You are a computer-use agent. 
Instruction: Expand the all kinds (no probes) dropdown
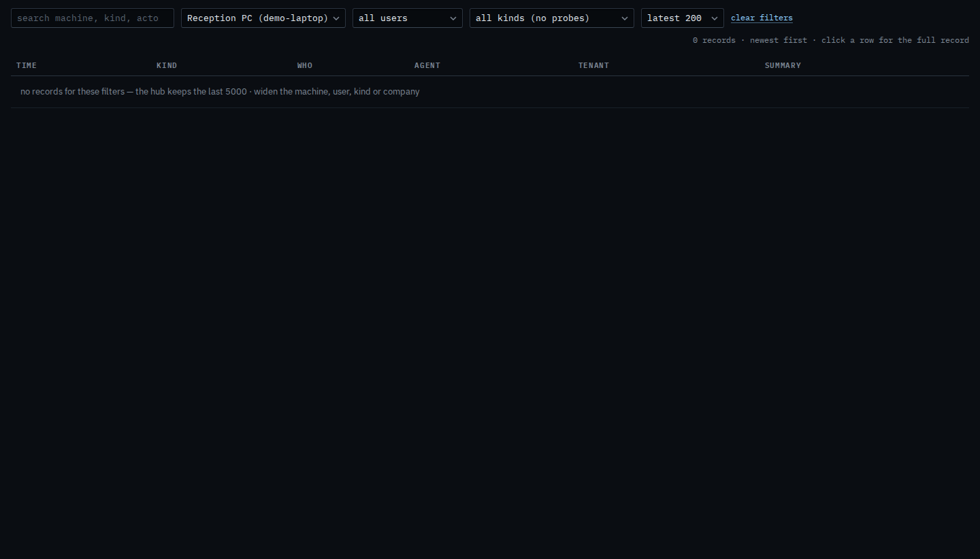(x=552, y=18)
